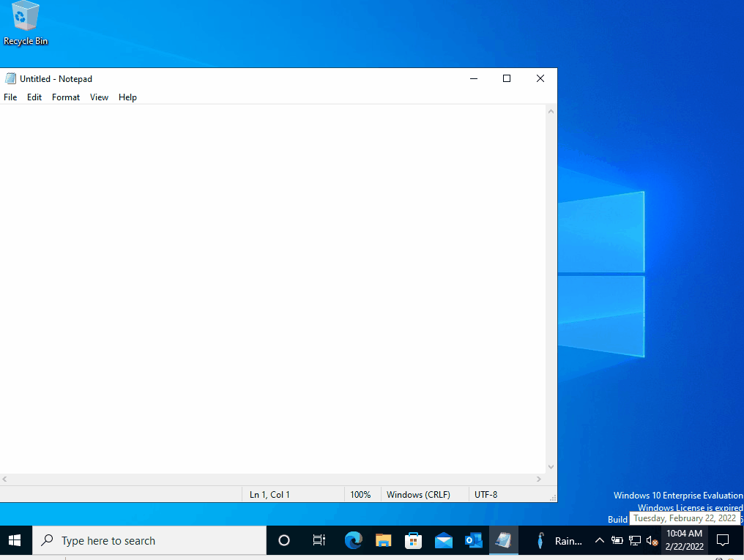Select the Notepad taskbar button
744x560 pixels.
click(x=503, y=540)
